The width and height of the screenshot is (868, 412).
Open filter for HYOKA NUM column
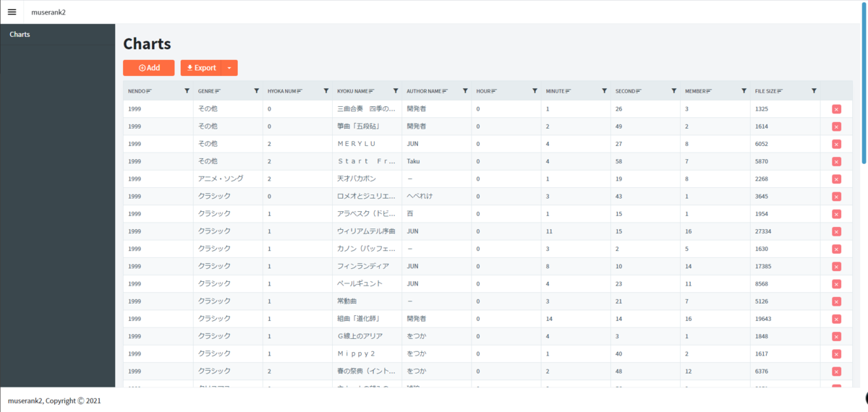click(x=326, y=91)
